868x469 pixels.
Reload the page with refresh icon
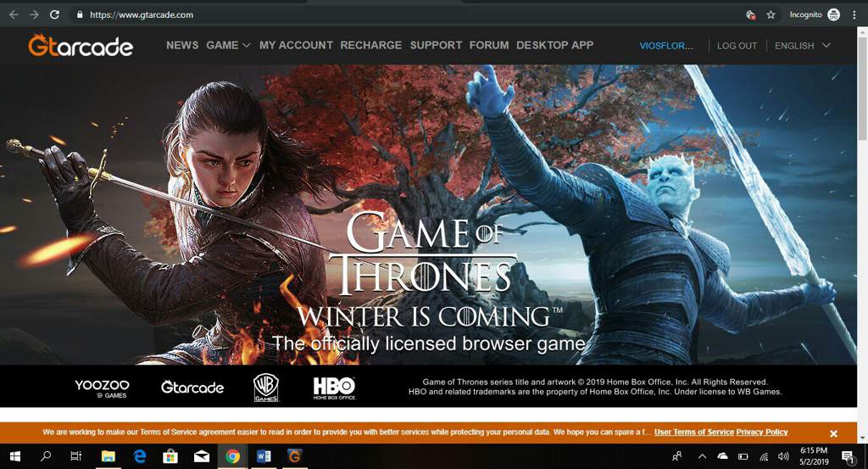(x=54, y=15)
